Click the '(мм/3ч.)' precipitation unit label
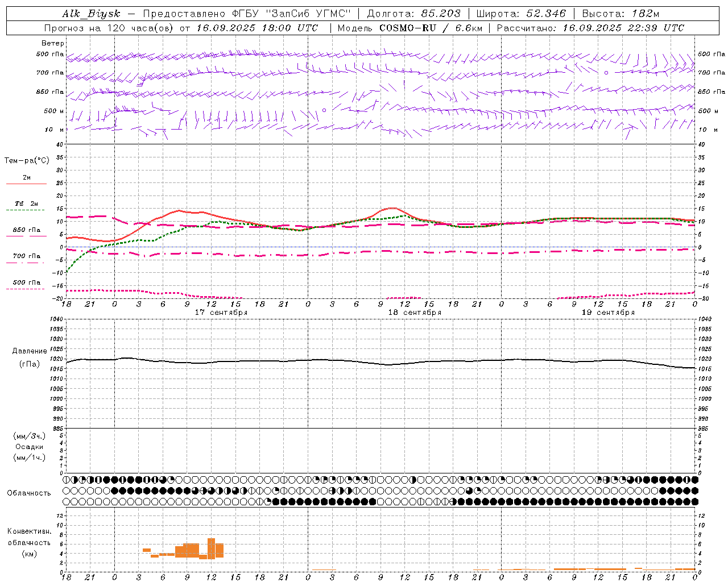Viewport: 728px width, 582px height. (30, 436)
